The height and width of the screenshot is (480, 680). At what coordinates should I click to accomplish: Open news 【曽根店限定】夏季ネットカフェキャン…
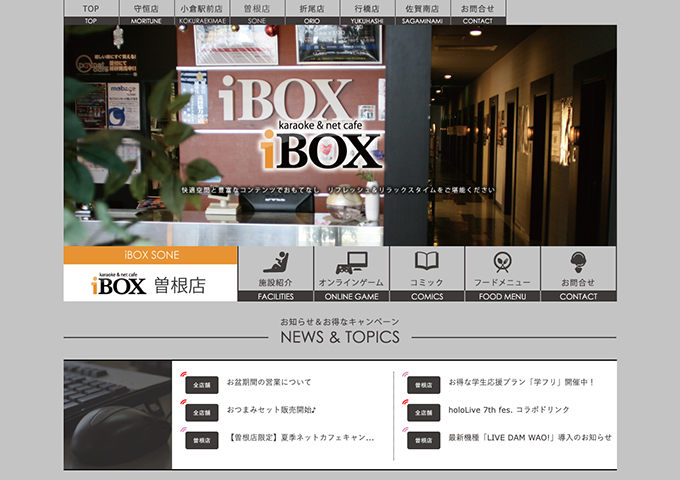coord(301,438)
